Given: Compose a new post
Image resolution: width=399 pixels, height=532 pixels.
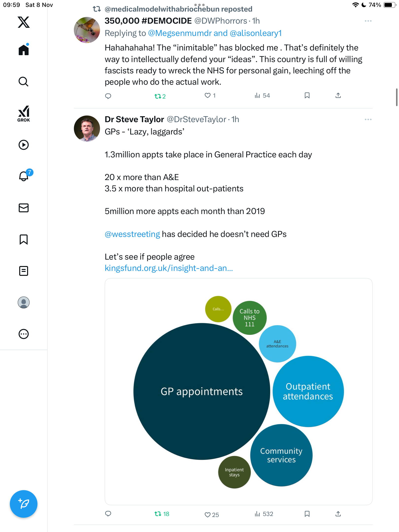Looking at the screenshot, I should point(24,504).
